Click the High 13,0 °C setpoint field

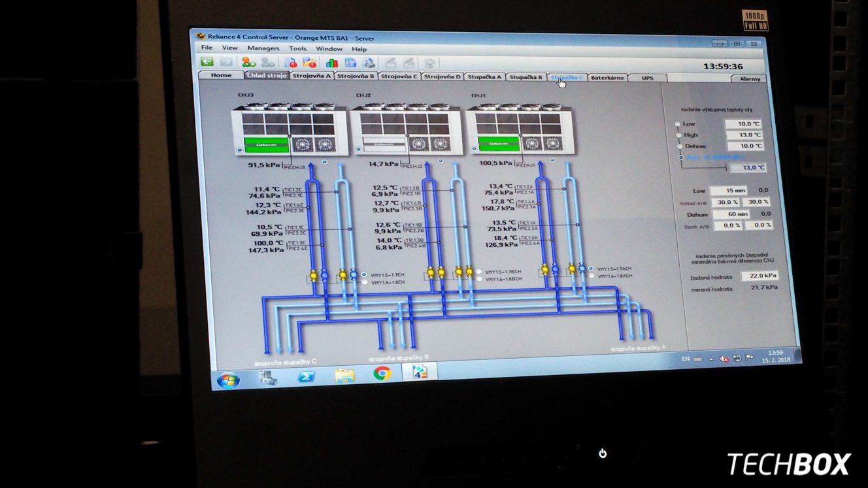coord(744,135)
